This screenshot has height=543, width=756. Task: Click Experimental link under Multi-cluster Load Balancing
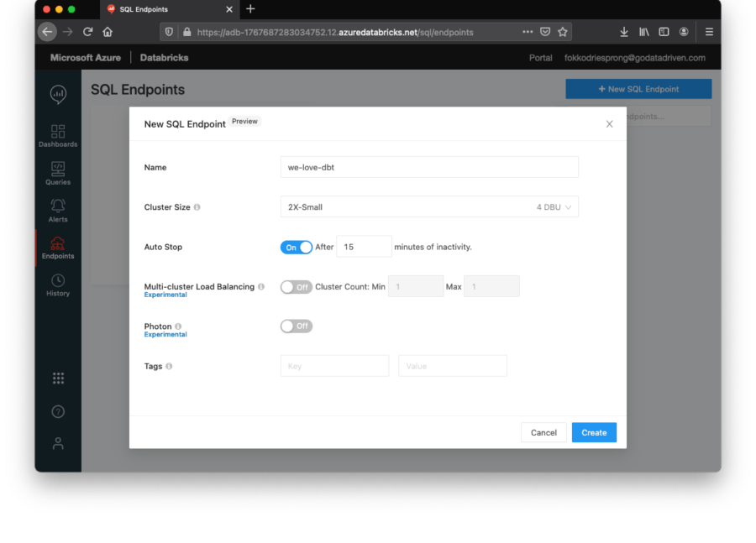165,295
